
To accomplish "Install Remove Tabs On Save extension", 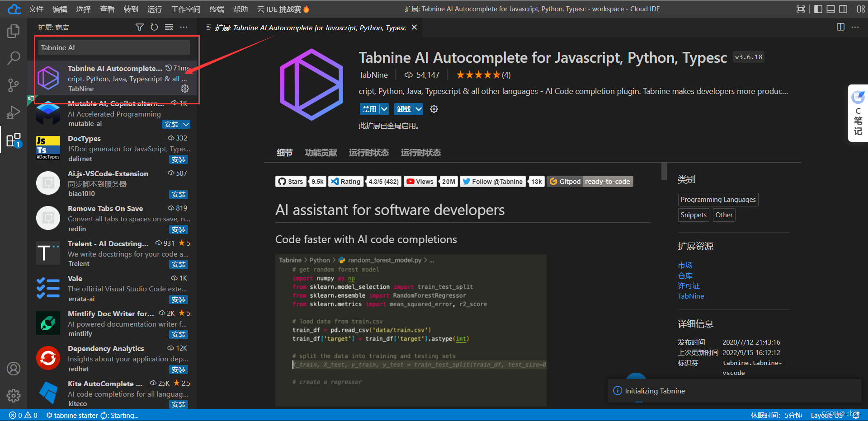I will pyautogui.click(x=179, y=229).
